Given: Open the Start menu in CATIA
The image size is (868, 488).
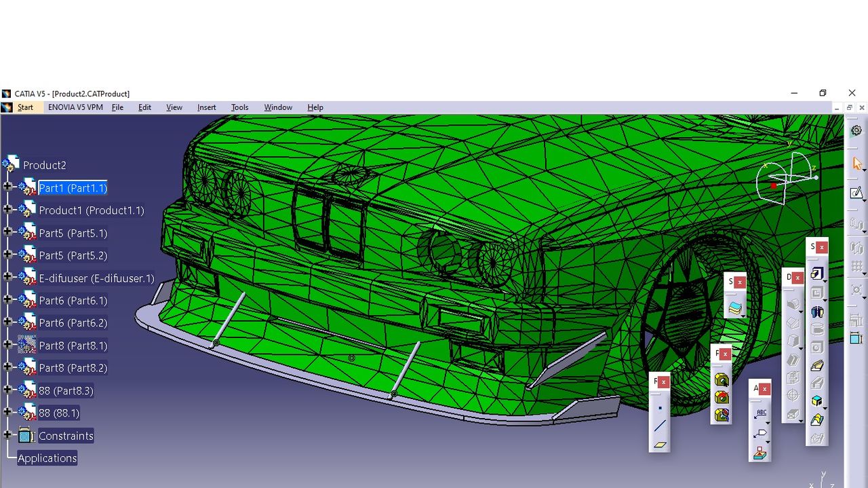Looking at the screenshot, I should pos(25,107).
